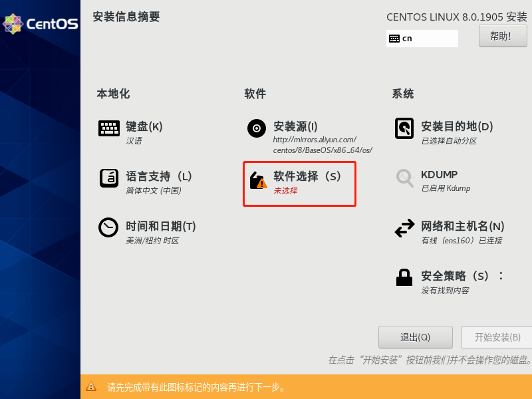Image resolution: width=532 pixels, height=399 pixels.
Task: Open the hard disk icon for 安装目的地
Action: pyautogui.click(x=404, y=128)
